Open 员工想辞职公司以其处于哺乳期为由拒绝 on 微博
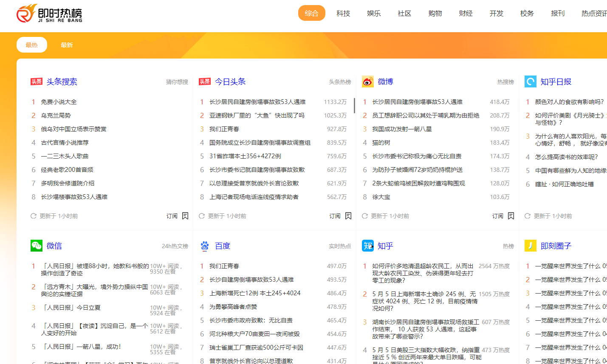The image size is (607, 364). pos(426,115)
